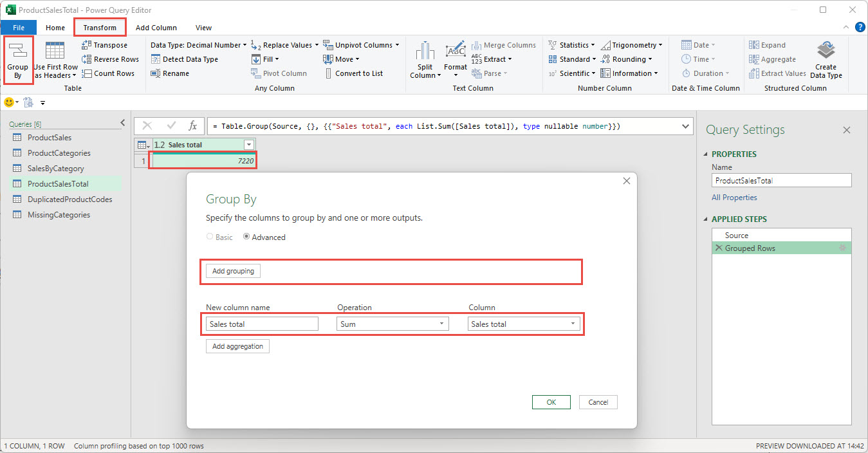Viewport: 868px width, 453px height.
Task: Click the Add aggregation button
Action: coord(237,346)
